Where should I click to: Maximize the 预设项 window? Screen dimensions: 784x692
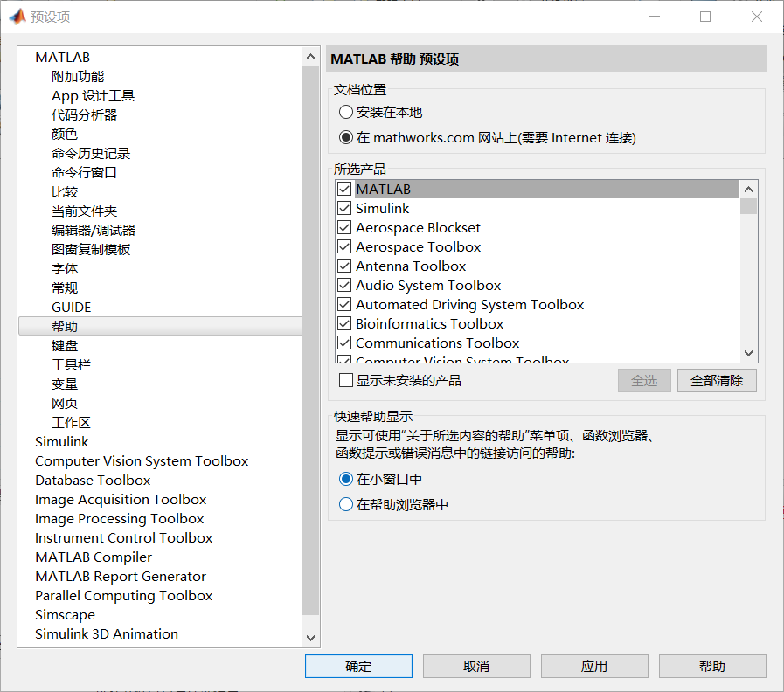pyautogui.click(x=705, y=17)
